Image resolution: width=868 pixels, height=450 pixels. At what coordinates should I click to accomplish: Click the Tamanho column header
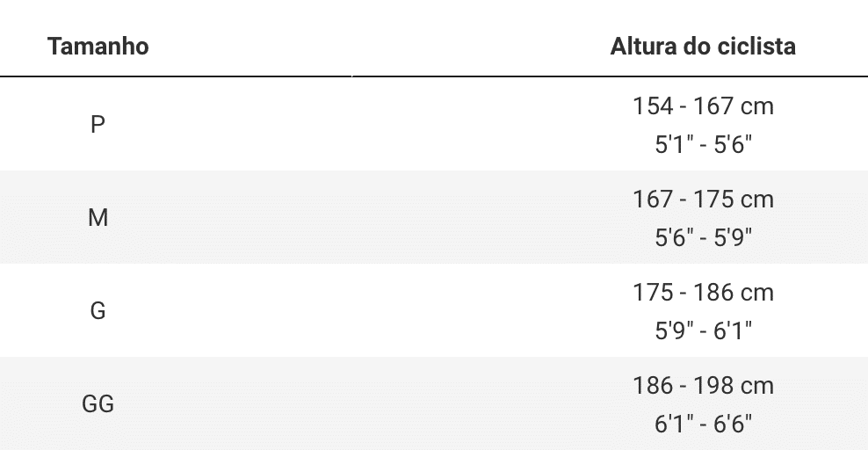pos(98,47)
